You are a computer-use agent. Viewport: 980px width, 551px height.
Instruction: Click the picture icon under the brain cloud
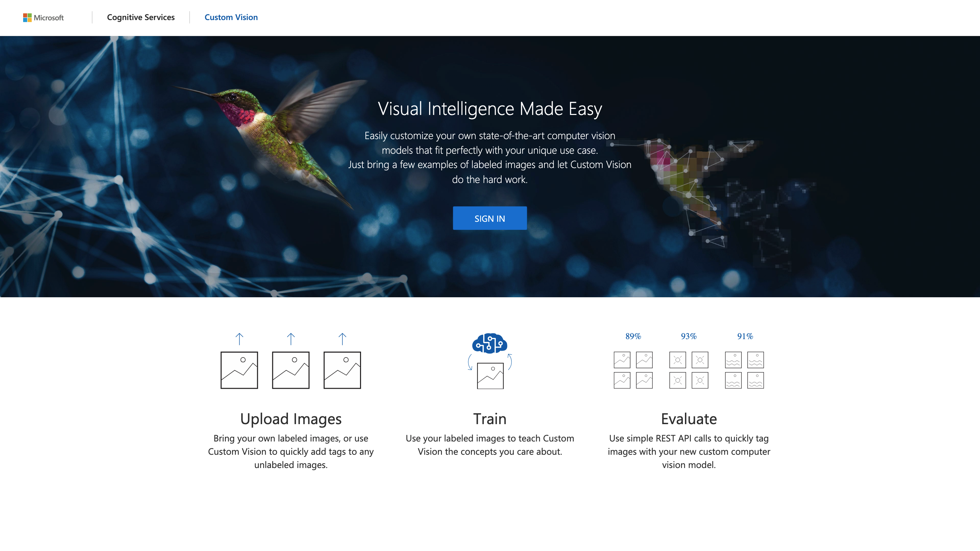pos(490,376)
